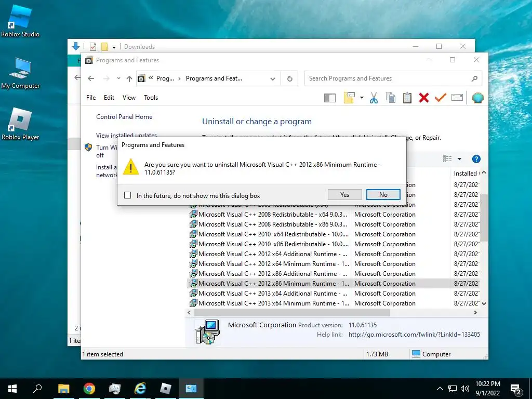Open the Edit menu
The image size is (532, 399).
[x=109, y=98]
